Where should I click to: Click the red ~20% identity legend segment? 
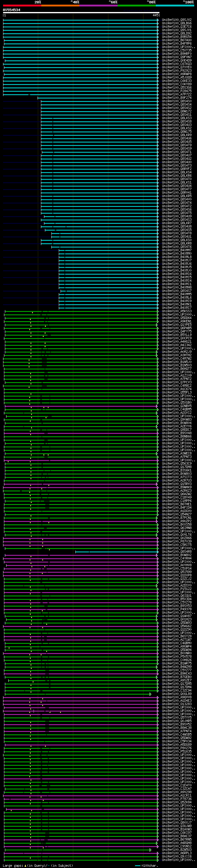click(22, 6)
